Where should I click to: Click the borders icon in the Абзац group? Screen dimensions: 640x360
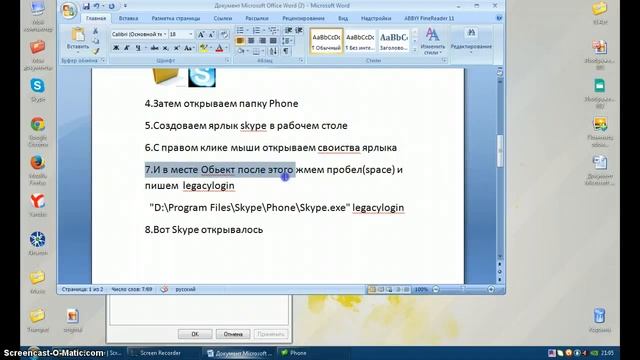click(256, 51)
